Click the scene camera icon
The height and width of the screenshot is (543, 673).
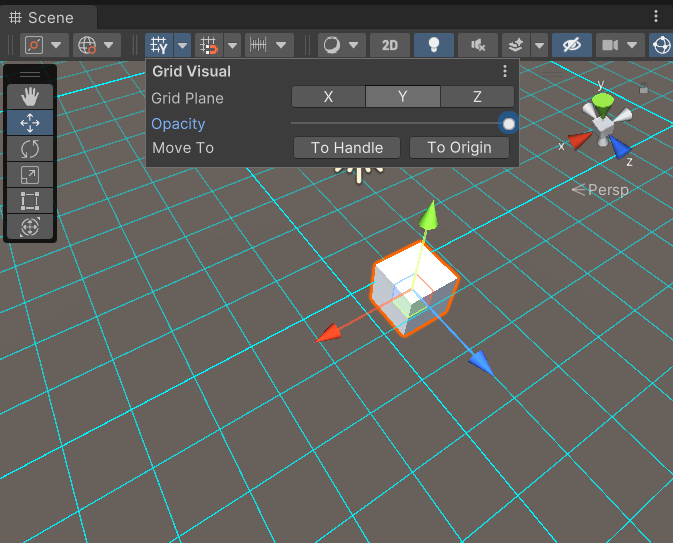click(x=610, y=45)
